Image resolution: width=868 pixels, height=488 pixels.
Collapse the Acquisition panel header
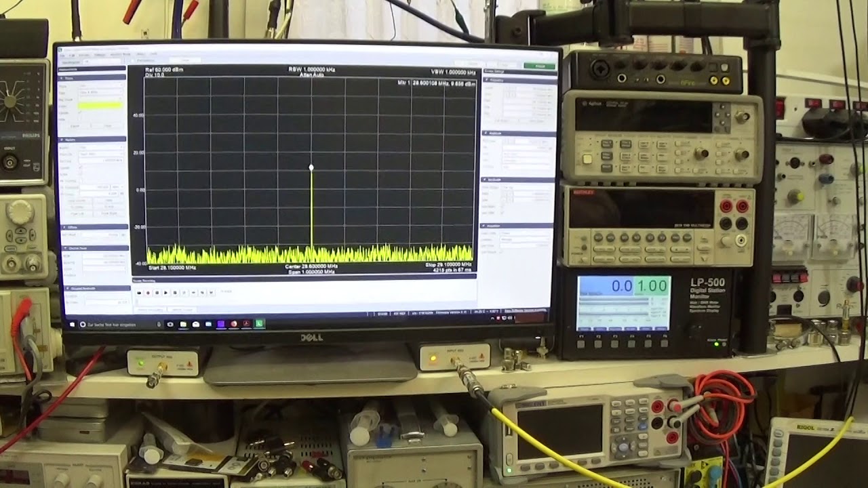[x=517, y=226]
